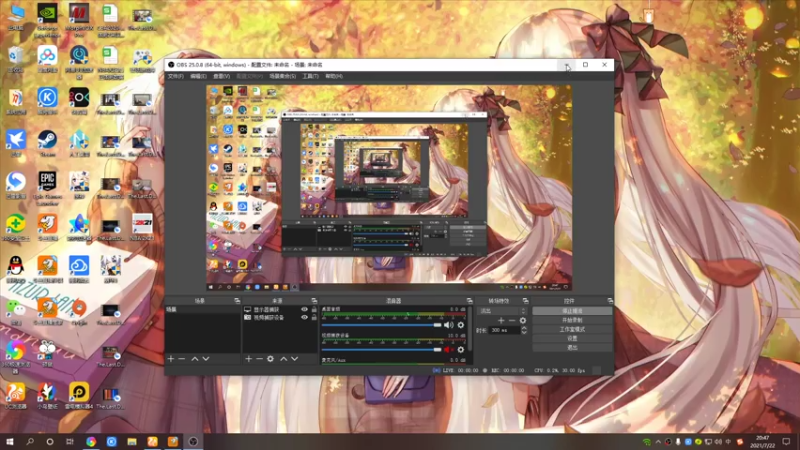Image resolution: width=800 pixels, height=450 pixels.
Task: Add a new source with the plus icon
Action: pyautogui.click(x=248, y=359)
